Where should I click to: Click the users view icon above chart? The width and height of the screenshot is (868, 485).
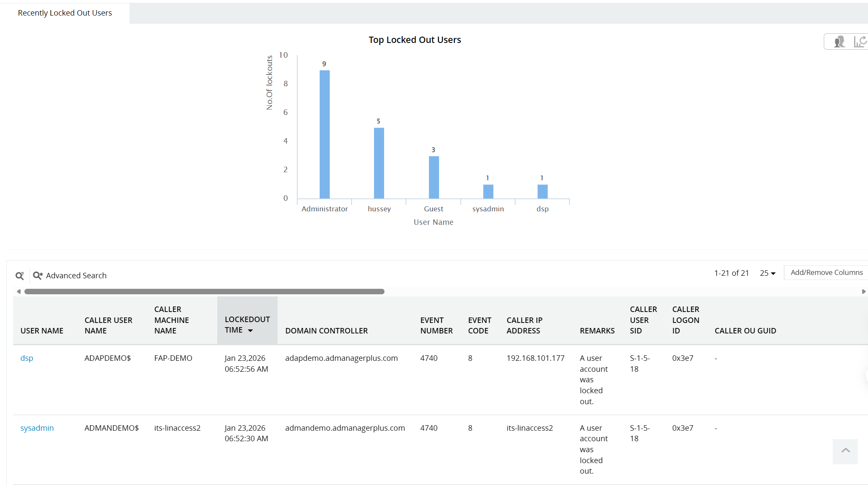[x=839, y=42]
